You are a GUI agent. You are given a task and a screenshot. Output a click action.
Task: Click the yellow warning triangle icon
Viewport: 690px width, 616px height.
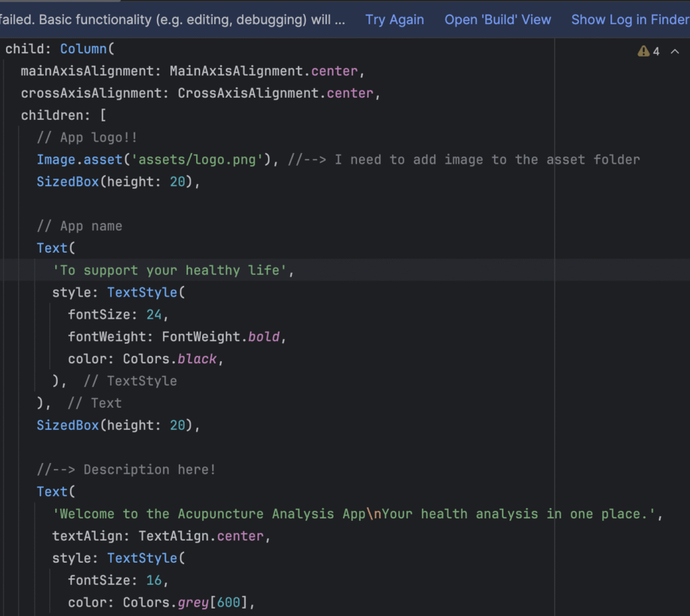(x=644, y=51)
